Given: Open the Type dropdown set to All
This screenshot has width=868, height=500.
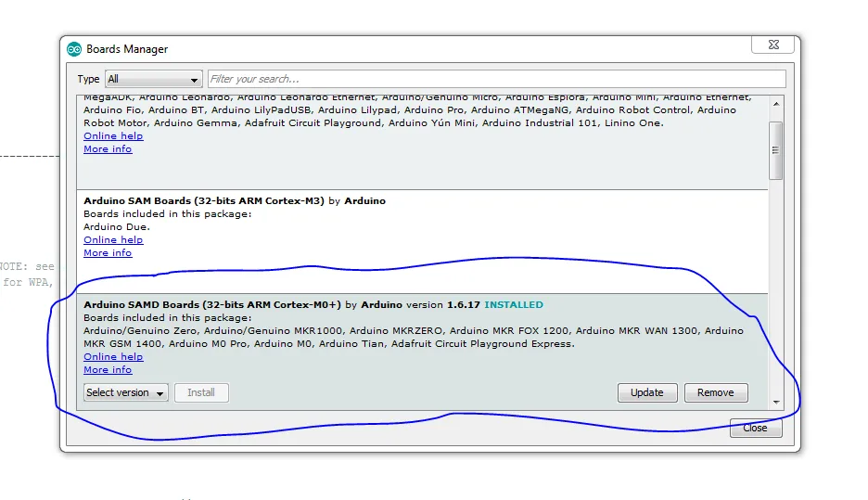Looking at the screenshot, I should (x=153, y=79).
